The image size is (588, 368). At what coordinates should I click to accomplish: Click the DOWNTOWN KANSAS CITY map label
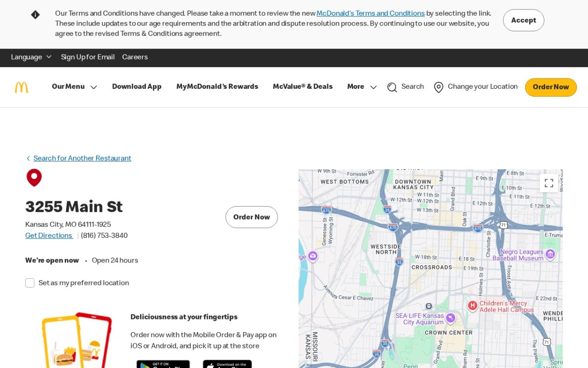pos(413,184)
